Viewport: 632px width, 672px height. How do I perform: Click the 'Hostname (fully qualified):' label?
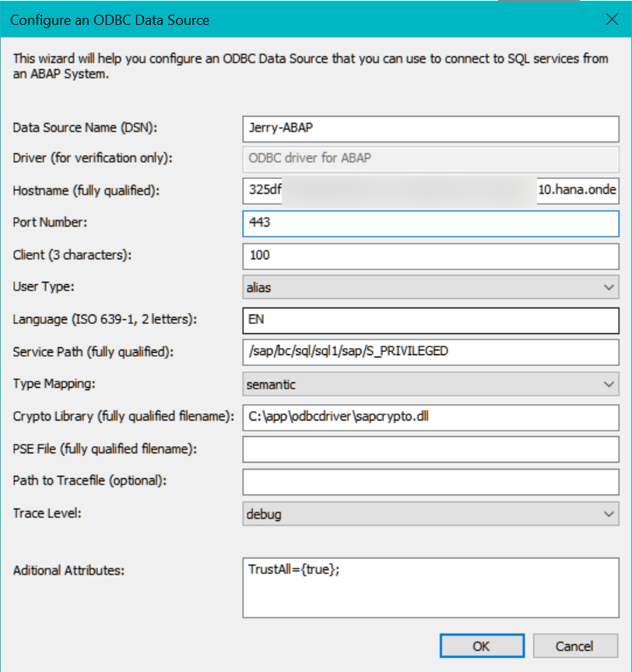86,191
